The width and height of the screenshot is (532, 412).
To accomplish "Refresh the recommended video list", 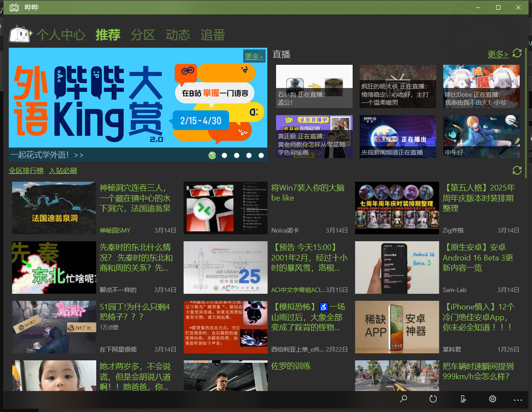I will pyautogui.click(x=517, y=170).
